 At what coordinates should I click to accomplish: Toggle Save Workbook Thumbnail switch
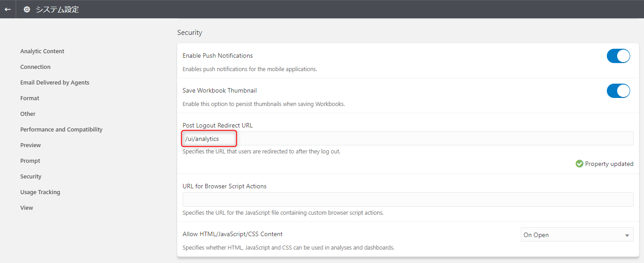pos(618,91)
